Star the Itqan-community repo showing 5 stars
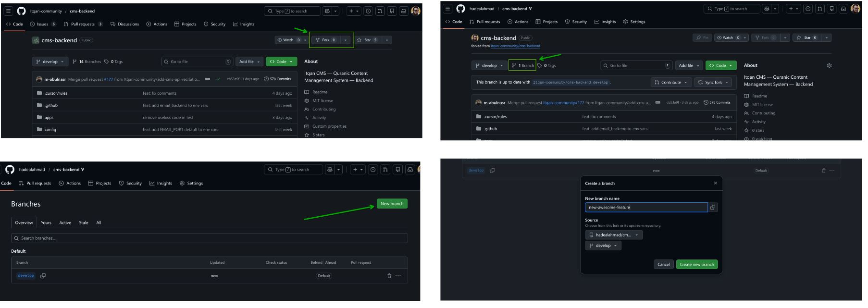The width and height of the screenshot is (868, 308). click(367, 40)
